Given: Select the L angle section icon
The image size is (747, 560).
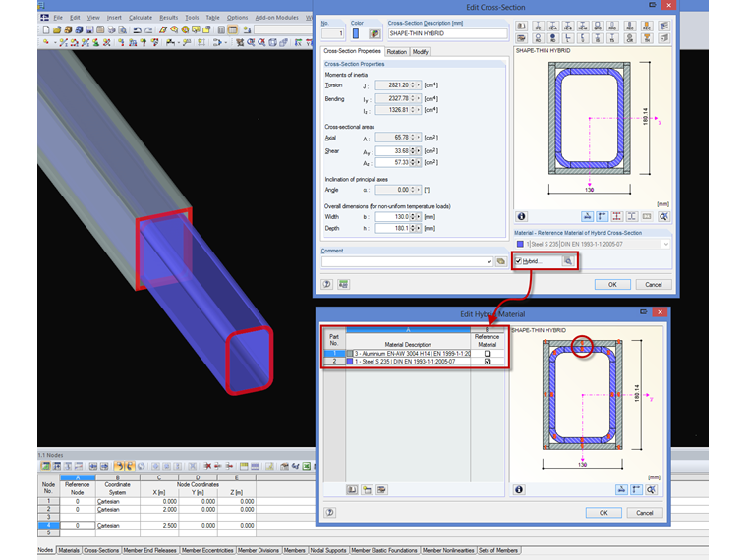Looking at the screenshot, I should coord(568,38).
